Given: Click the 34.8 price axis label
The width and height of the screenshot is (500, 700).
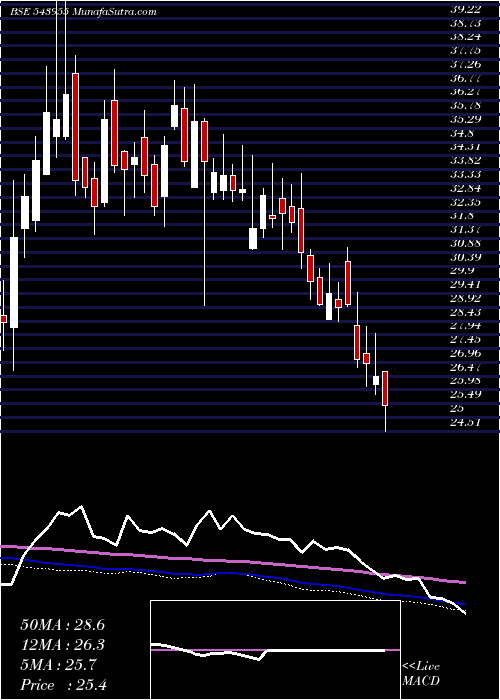Looking at the screenshot, I should tap(462, 133).
